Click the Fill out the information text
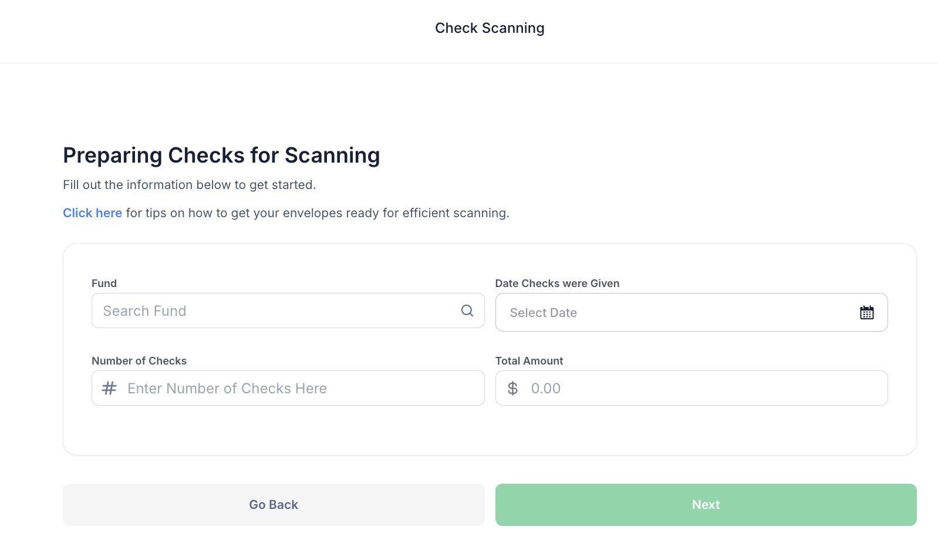This screenshot has height=560, width=938. point(190,185)
